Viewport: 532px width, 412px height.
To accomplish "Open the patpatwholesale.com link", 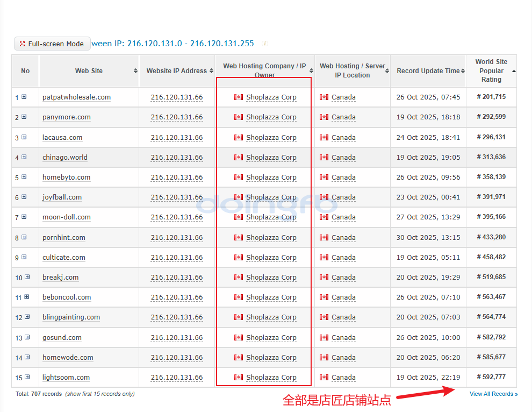I will click(76, 97).
